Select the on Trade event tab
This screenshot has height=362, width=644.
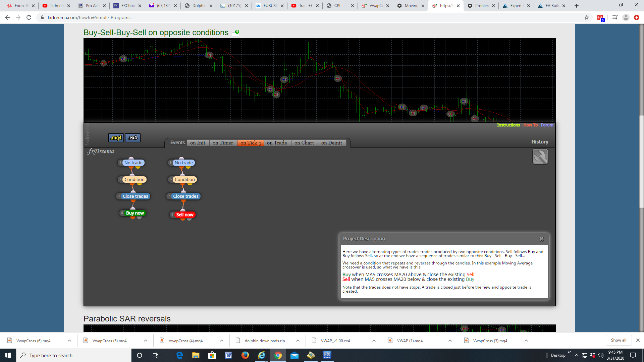(x=277, y=143)
